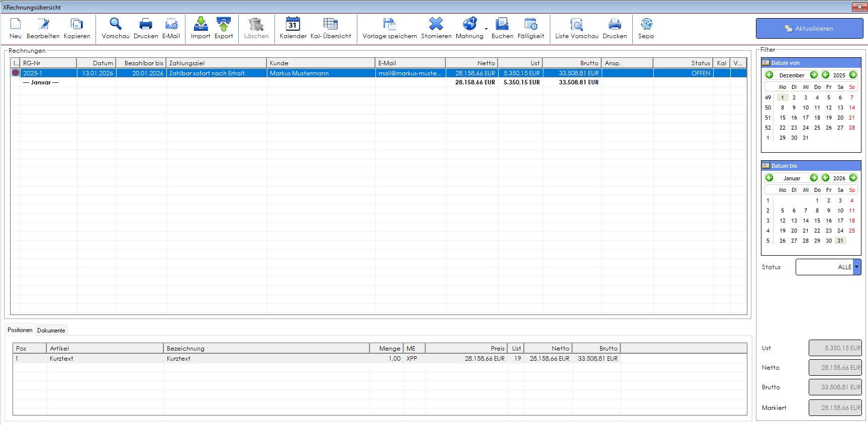Click the Import icon
The width and height of the screenshot is (868, 425).
tap(201, 24)
